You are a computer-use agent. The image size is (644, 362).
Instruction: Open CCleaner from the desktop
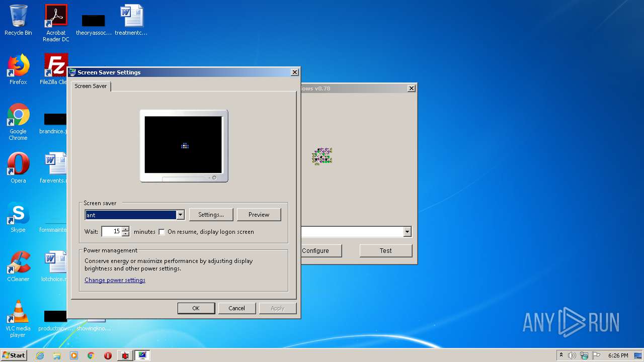click(18, 266)
